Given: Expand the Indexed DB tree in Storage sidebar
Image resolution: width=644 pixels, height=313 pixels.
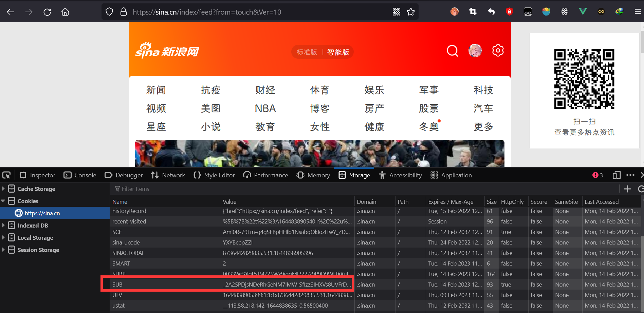Looking at the screenshot, I should tap(4, 225).
